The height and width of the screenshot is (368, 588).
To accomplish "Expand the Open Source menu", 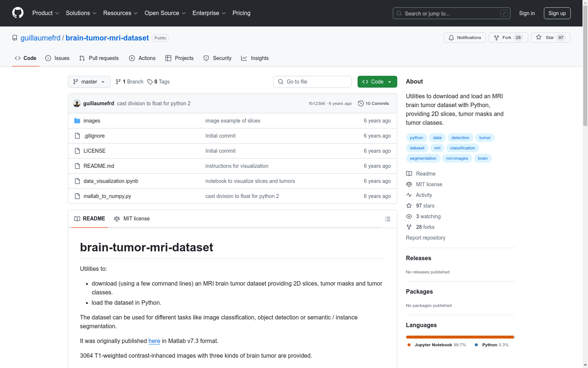I will (165, 13).
